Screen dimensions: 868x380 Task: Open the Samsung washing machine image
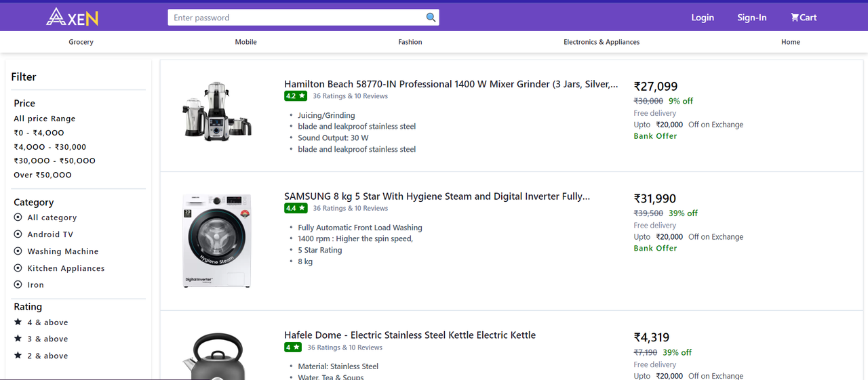[217, 240]
